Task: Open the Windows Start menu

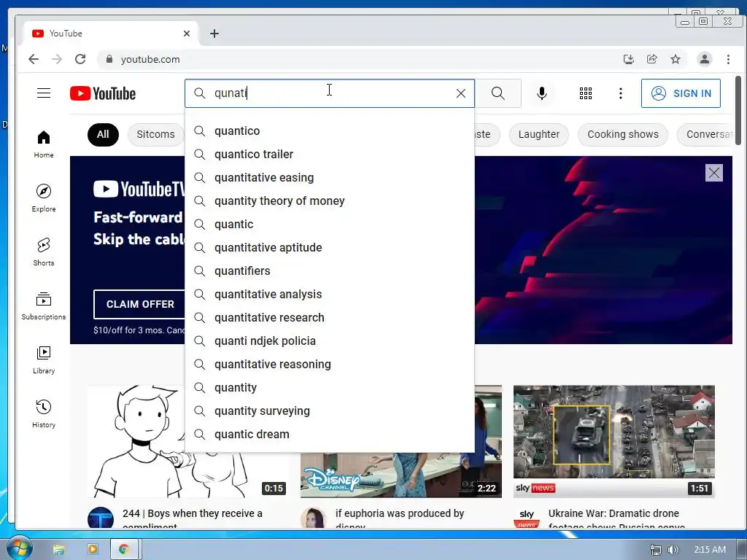Action: point(19,548)
